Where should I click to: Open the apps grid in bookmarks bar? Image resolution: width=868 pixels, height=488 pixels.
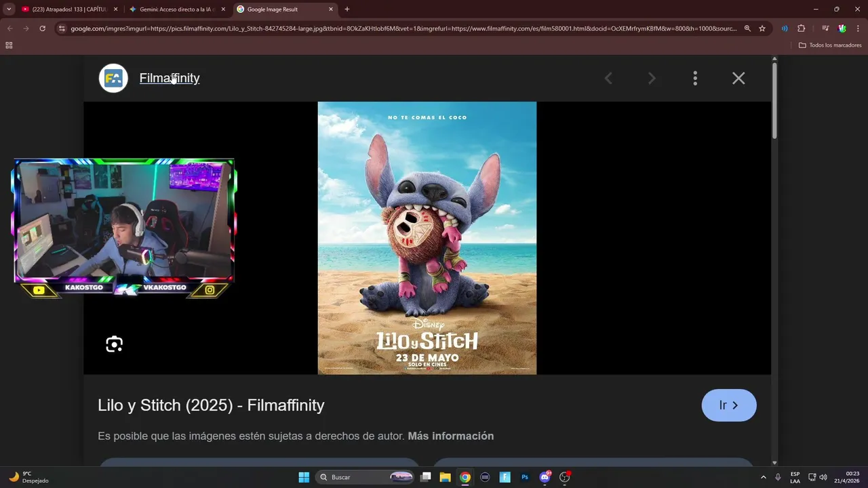click(x=9, y=45)
